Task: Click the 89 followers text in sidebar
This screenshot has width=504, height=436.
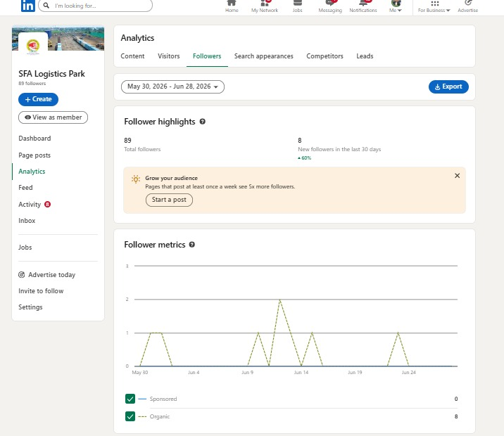Action: point(32,84)
